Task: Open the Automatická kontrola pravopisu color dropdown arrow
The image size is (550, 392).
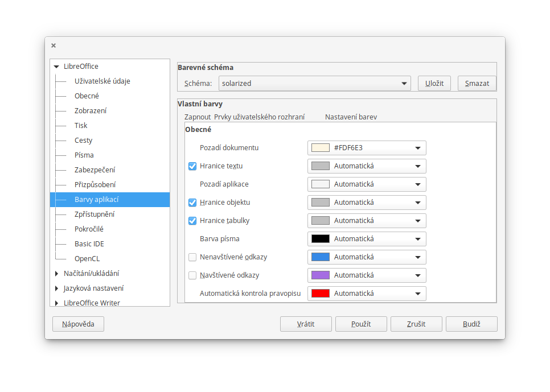Action: (418, 294)
